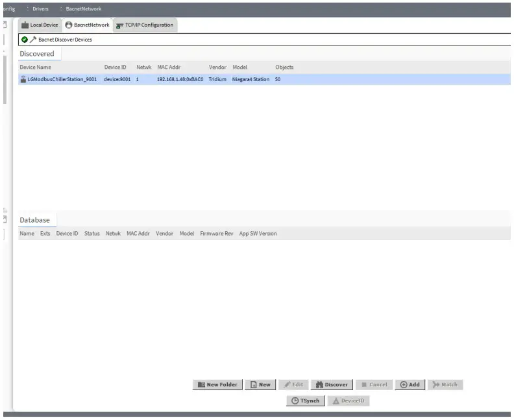Click the MAC address 192.168.1.48:0xBAC0
The width and height of the screenshot is (514, 420).
click(180, 79)
